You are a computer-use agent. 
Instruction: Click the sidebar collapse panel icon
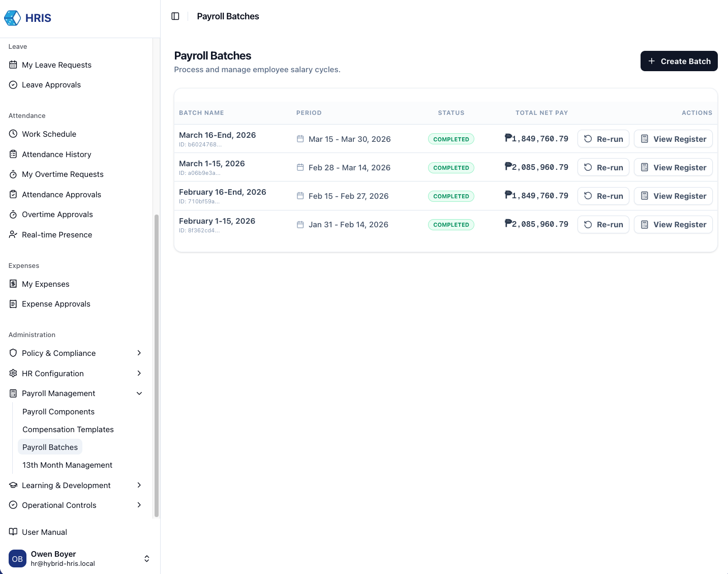[x=175, y=16]
